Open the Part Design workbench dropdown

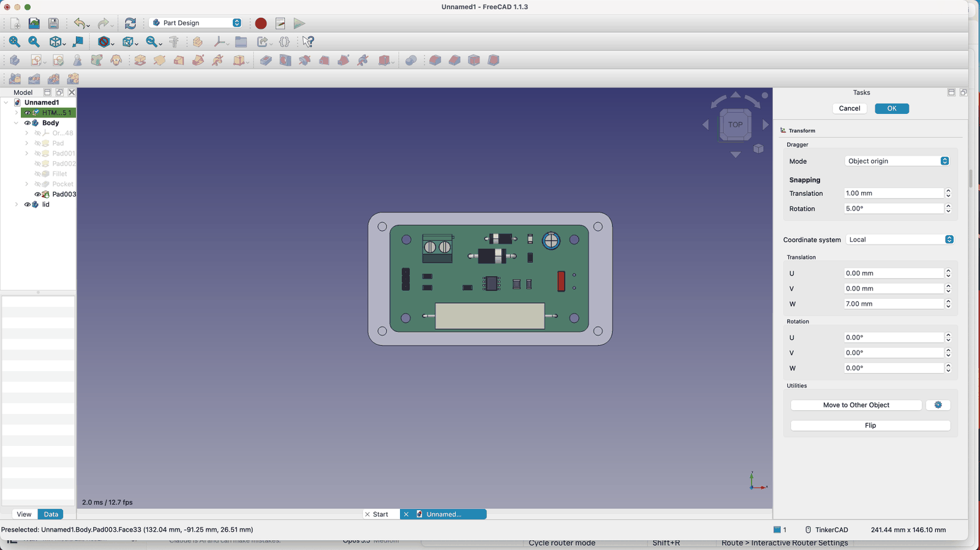(196, 23)
